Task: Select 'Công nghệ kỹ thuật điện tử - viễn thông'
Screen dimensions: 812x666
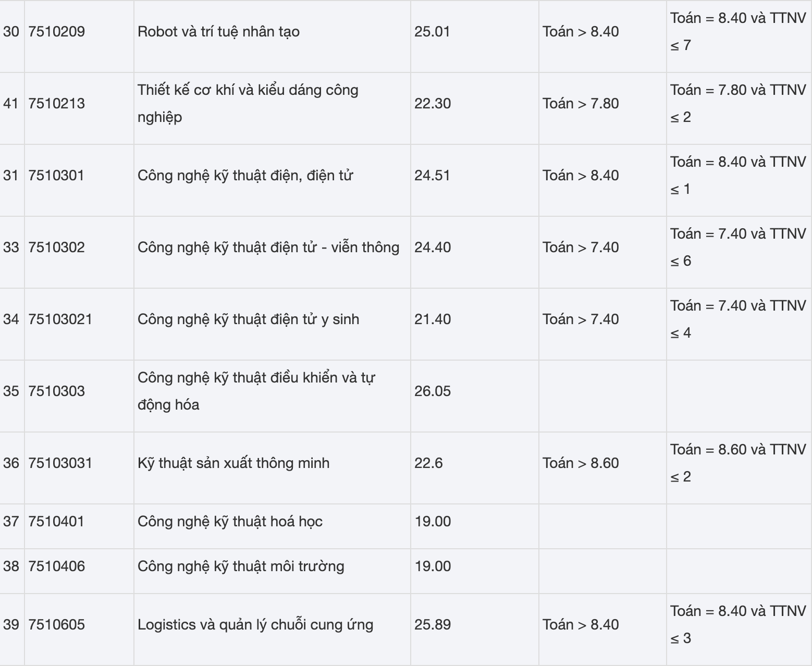Action: coord(268,248)
